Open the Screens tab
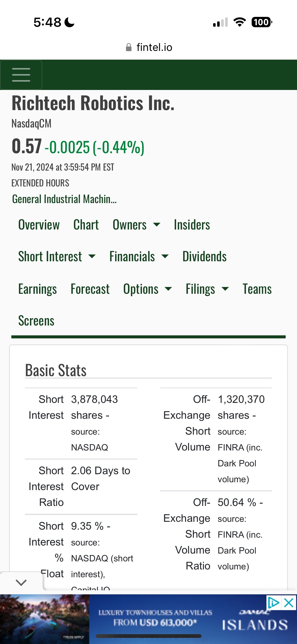The image size is (297, 644). pos(36,321)
